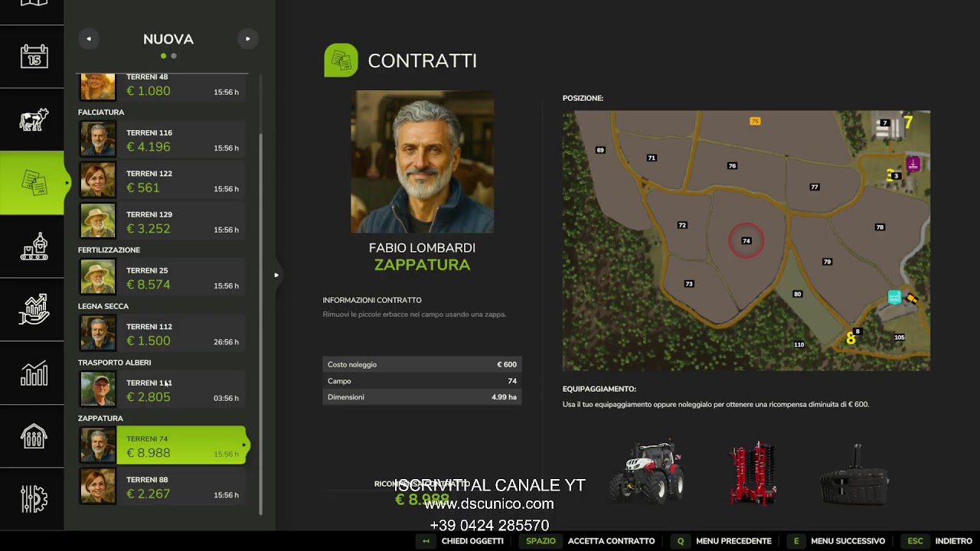Viewport: 980px width, 551px height.
Task: Select Terreni 122 contract € 561
Action: point(162,181)
